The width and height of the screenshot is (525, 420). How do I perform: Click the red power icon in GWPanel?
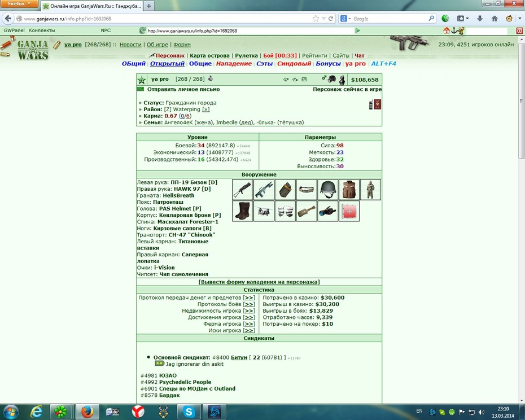click(x=519, y=31)
